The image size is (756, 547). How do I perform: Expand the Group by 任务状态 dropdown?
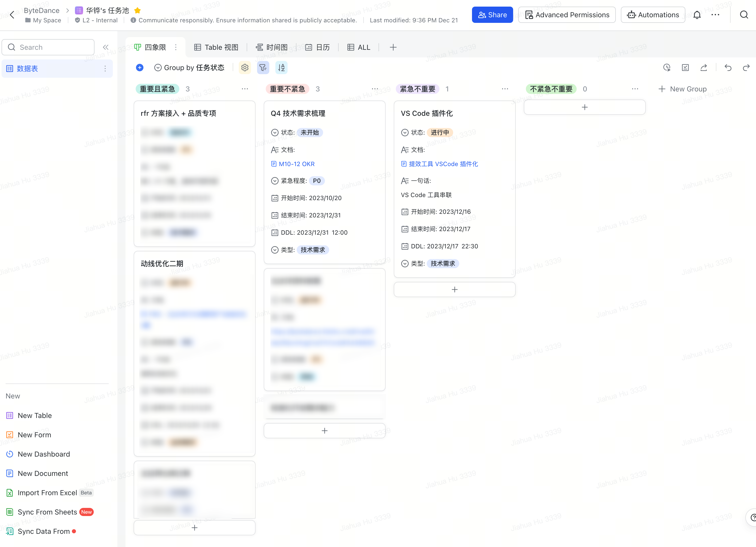pyautogui.click(x=189, y=68)
